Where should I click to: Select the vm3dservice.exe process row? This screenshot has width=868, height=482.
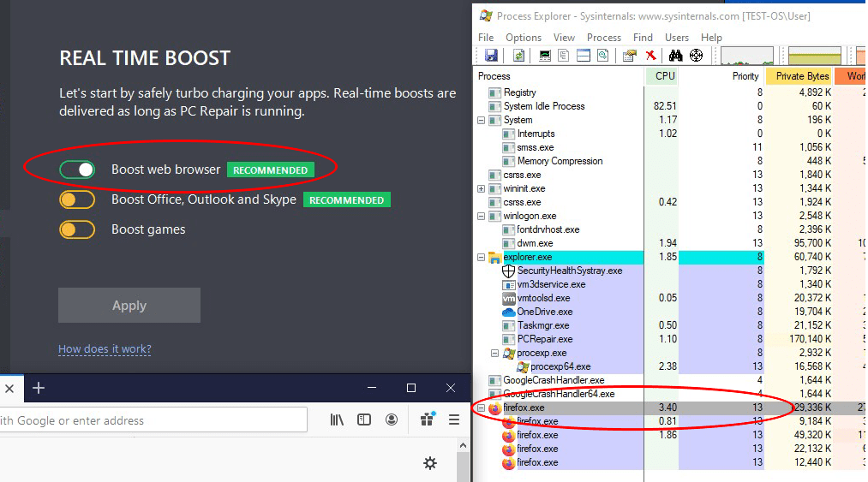(670, 284)
